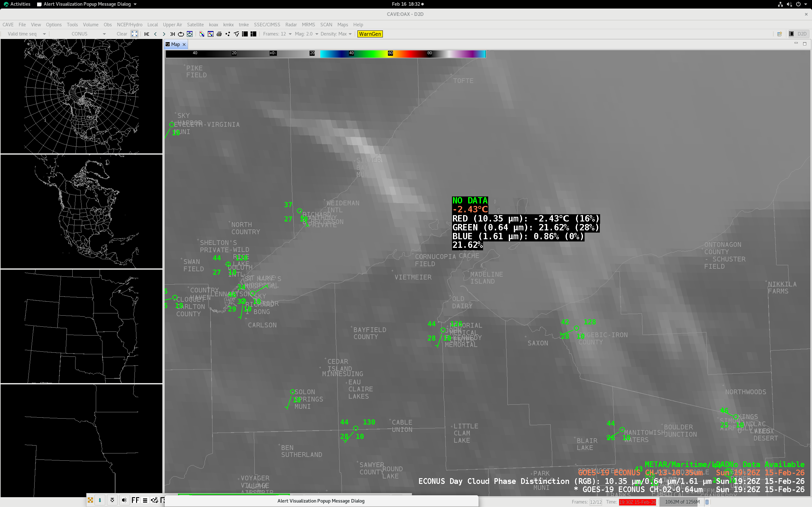Jump to the last frame
This screenshot has height=507, width=812.
tap(172, 34)
